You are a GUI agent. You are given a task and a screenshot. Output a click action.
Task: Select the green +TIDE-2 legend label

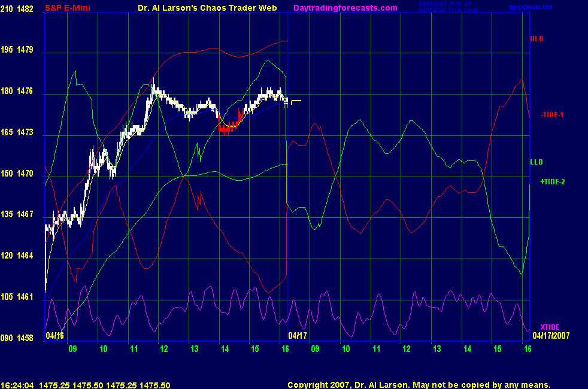point(552,181)
